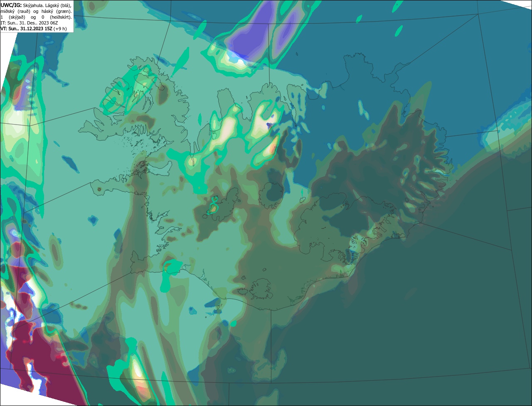The height and width of the screenshot is (406, 532).
Task: Click the "miðský (rauð)" legend text
Action: click(15, 12)
